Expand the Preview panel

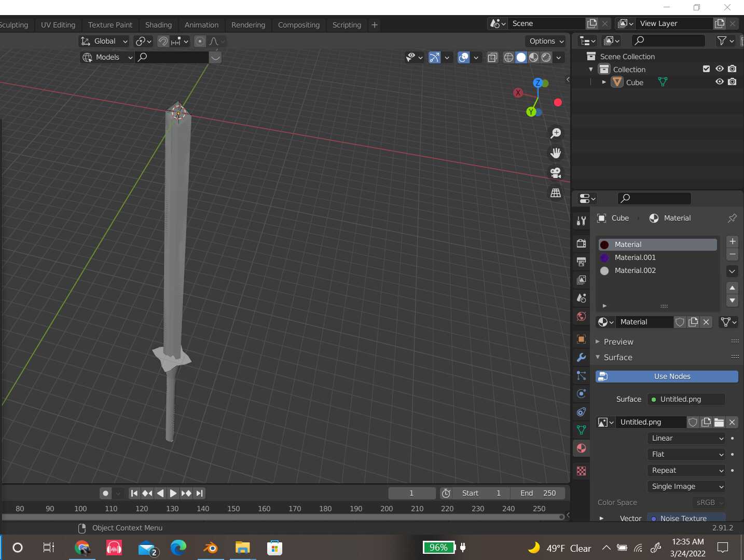pyautogui.click(x=618, y=342)
